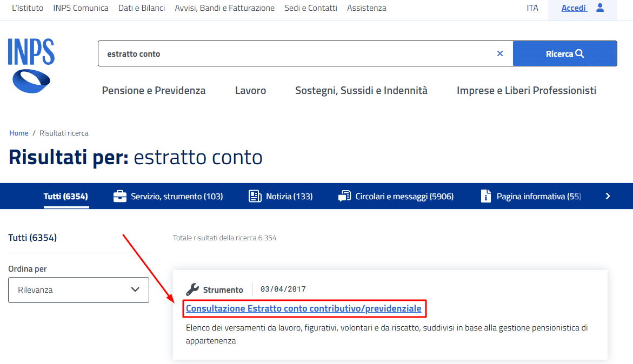The width and height of the screenshot is (633, 364).
Task: Click the megaphone icon on Circolari e messaggi
Action: click(344, 196)
